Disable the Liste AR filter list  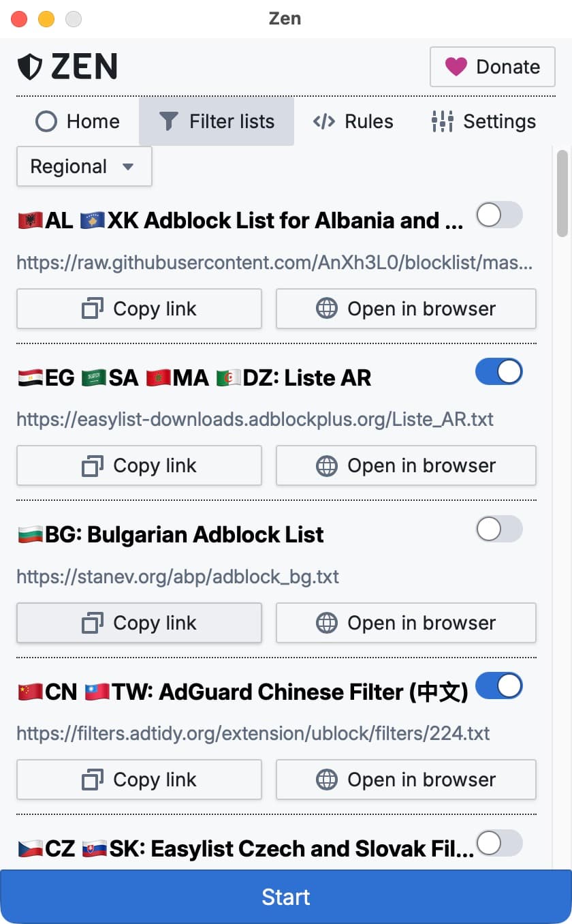[x=499, y=371]
